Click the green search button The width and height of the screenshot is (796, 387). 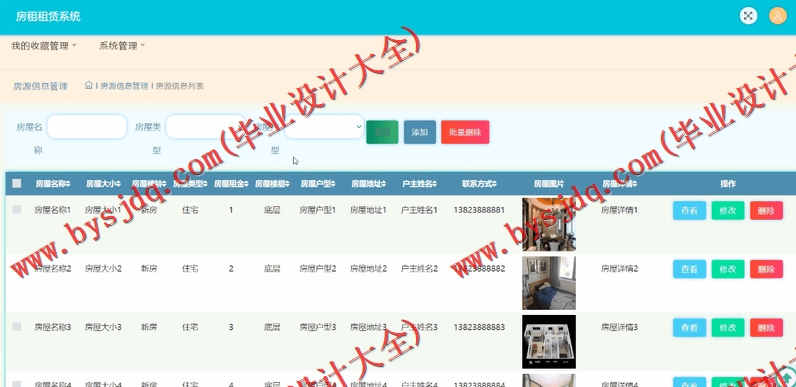(x=382, y=132)
